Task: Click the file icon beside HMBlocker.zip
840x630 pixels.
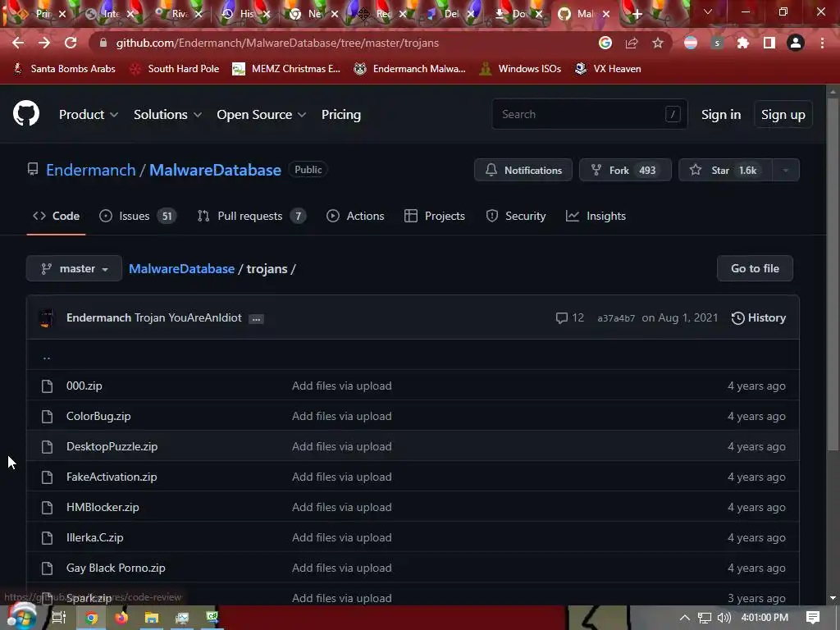Action: tap(47, 507)
